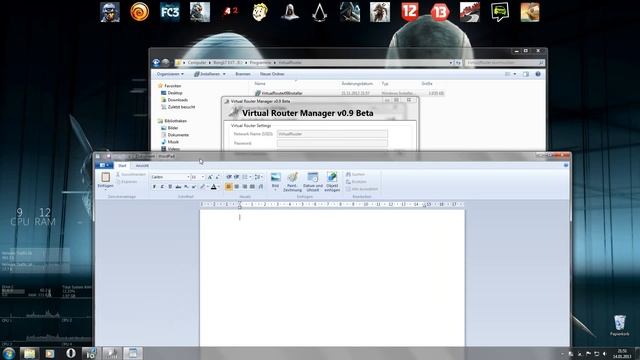This screenshot has width=640, height=360.
Task: Click the Password field in Virtual Router
Action: click(332, 143)
